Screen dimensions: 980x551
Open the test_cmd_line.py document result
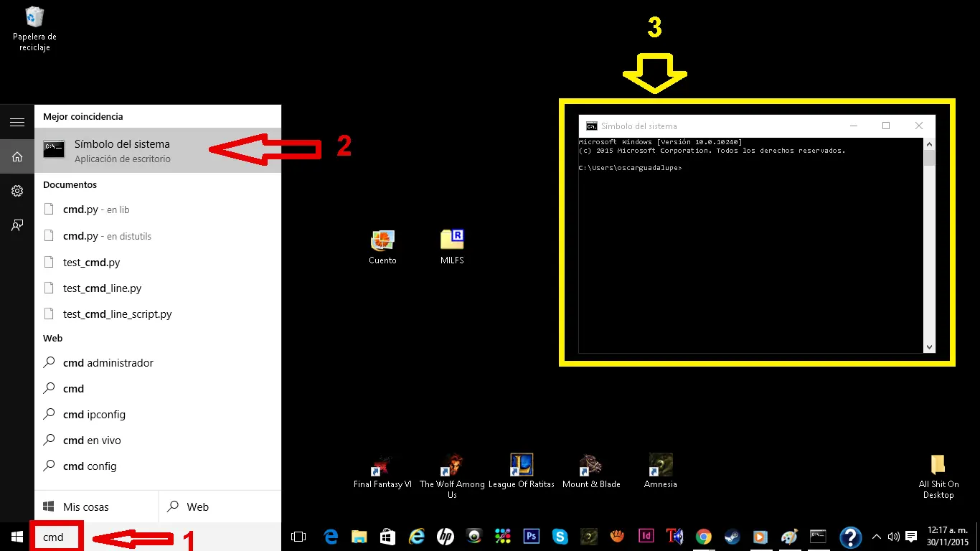click(158, 288)
